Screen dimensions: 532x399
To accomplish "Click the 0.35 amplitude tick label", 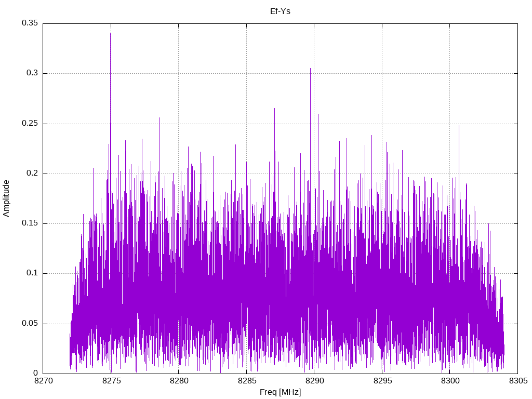I will coord(30,23).
